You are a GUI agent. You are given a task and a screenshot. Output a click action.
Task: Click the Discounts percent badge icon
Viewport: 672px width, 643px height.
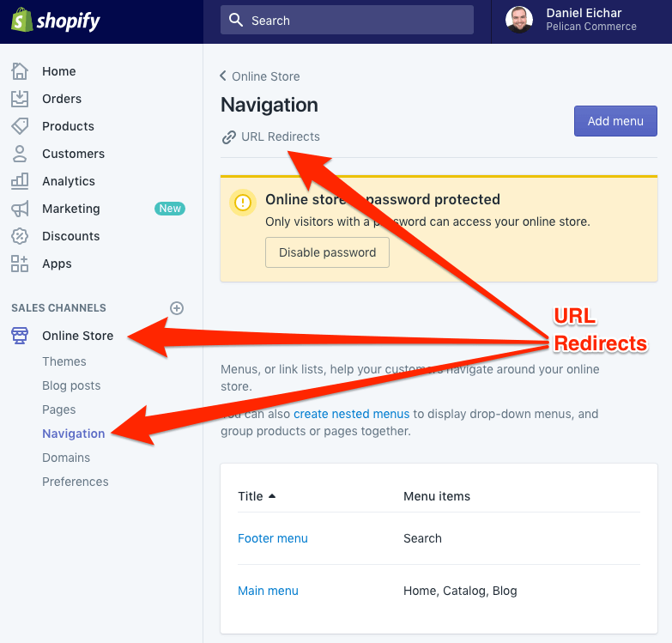pos(20,236)
